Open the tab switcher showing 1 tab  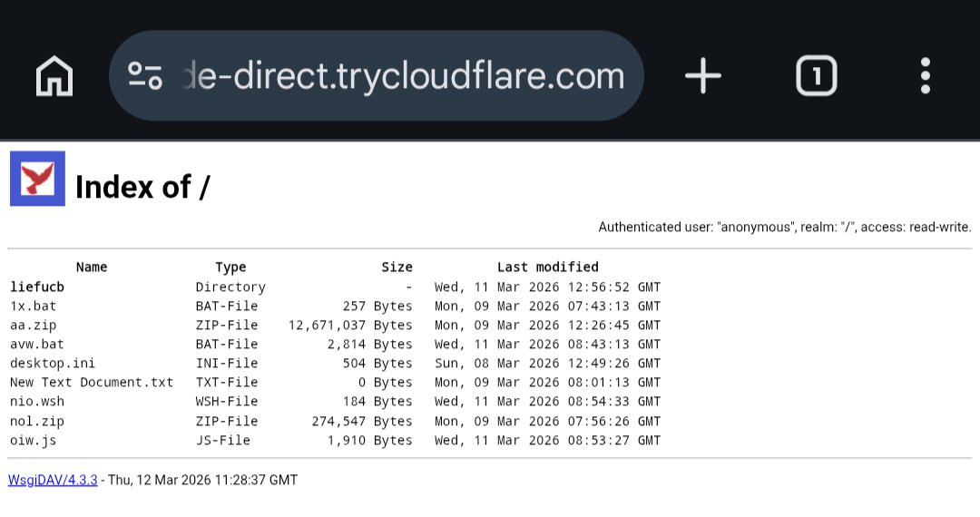click(816, 76)
